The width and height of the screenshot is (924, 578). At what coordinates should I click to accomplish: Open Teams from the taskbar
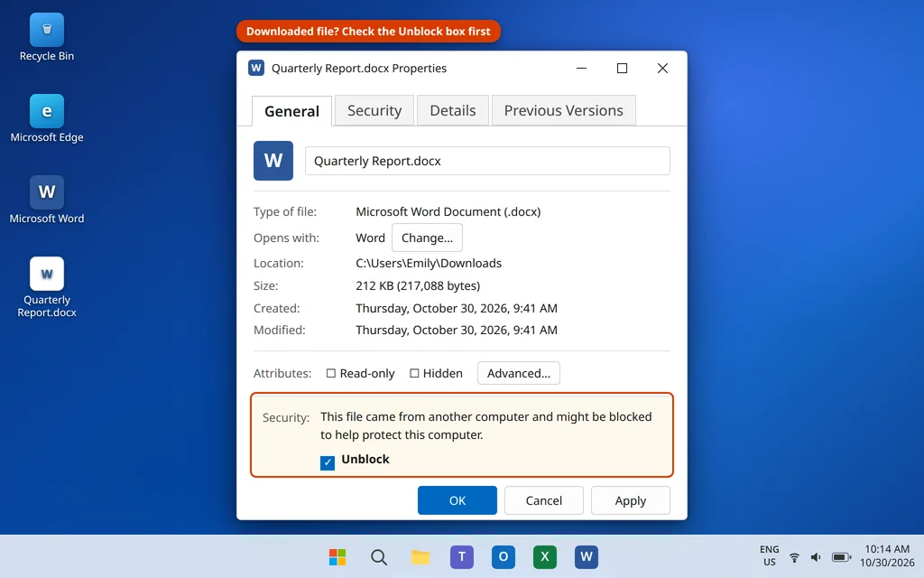point(462,556)
